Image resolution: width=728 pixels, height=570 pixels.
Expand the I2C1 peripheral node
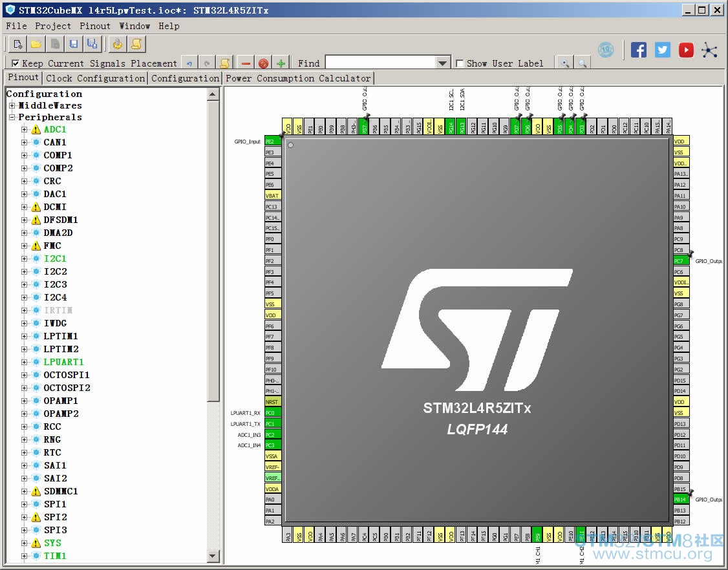click(24, 259)
